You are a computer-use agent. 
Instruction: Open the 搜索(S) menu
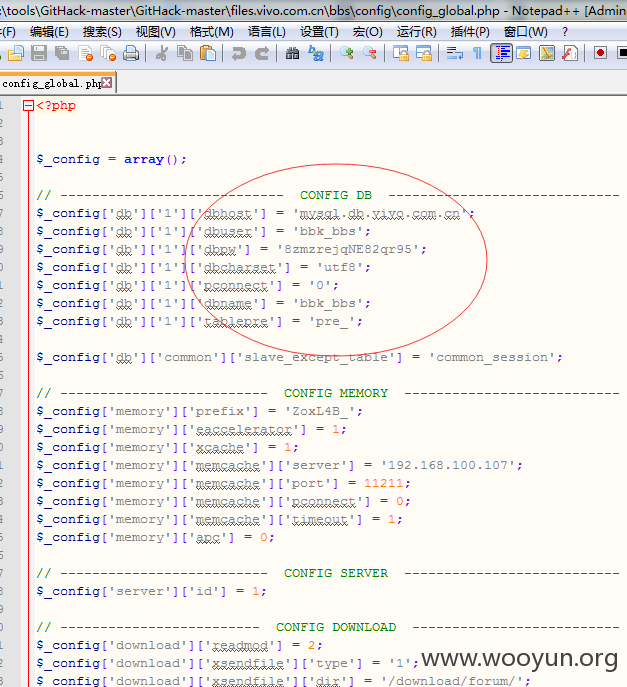tap(102, 32)
